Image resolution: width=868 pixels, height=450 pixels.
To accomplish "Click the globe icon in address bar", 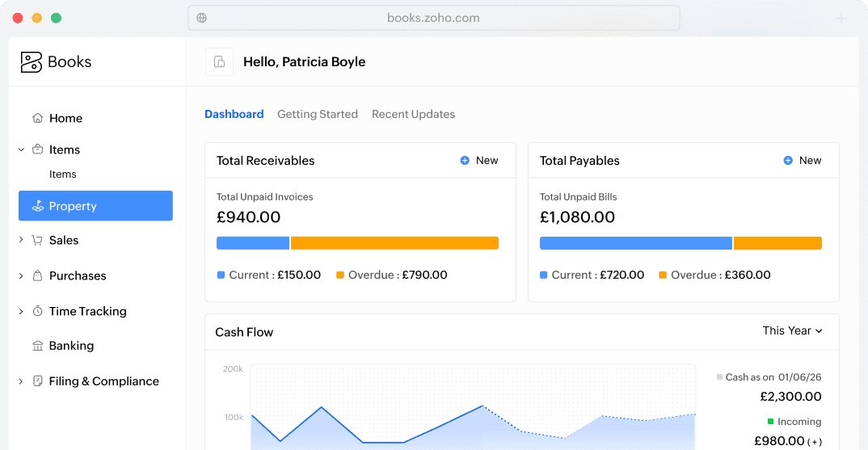I will 202,18.
